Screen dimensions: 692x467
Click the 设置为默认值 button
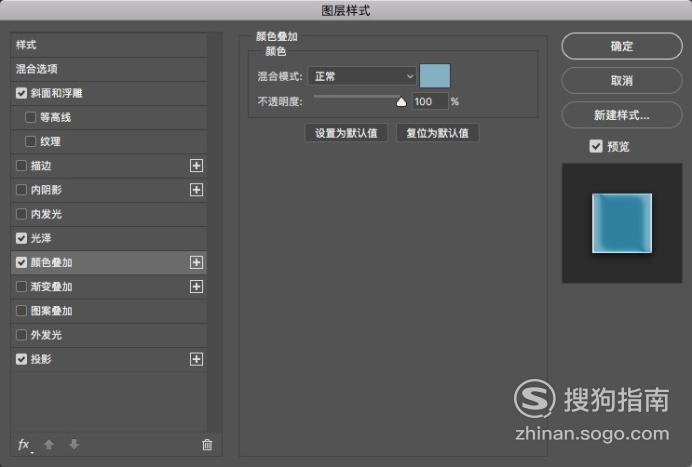pyautogui.click(x=346, y=133)
